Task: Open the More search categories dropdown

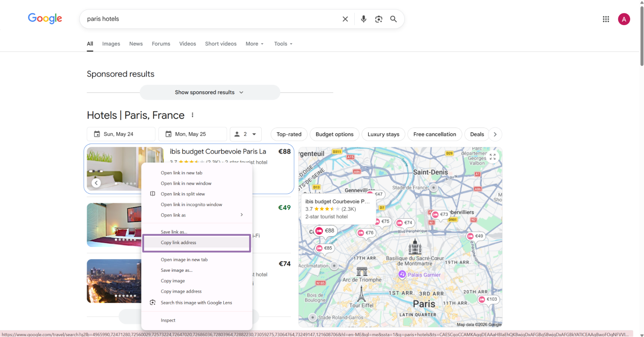Action: click(x=255, y=44)
